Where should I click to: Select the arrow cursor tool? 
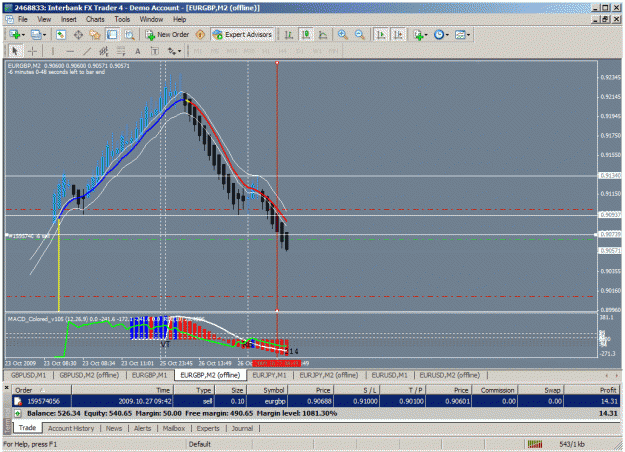point(15,51)
